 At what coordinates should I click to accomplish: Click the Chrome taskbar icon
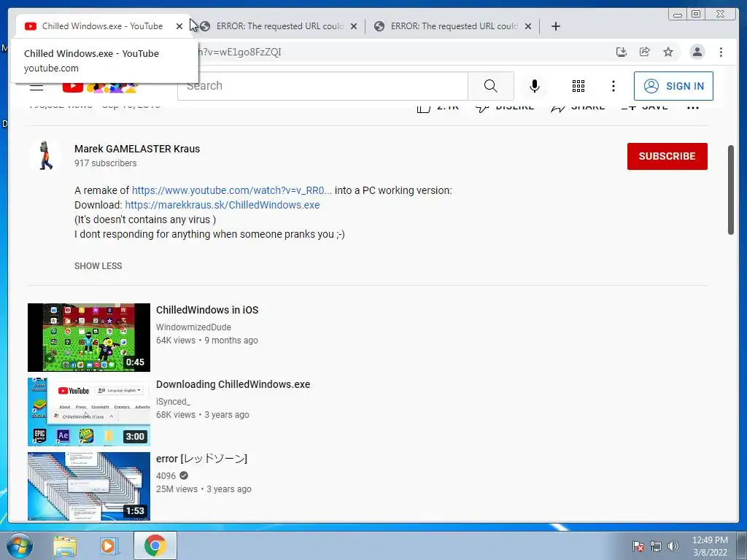155,545
